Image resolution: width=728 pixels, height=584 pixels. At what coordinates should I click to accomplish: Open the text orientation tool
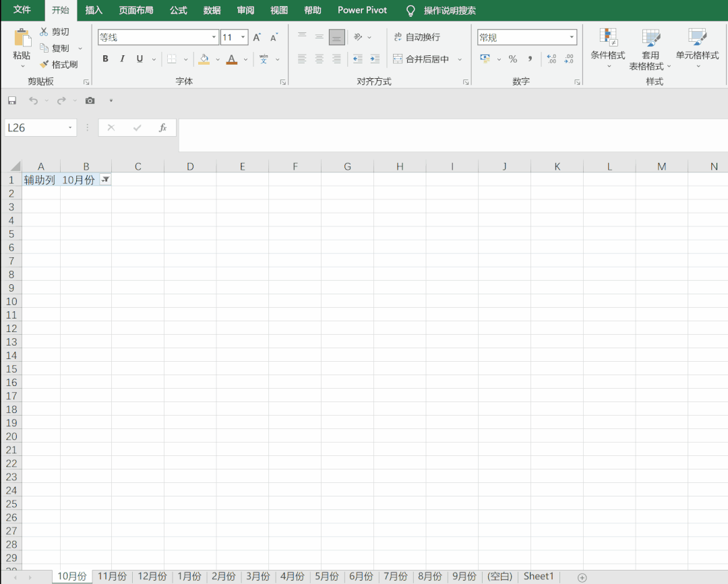click(x=358, y=36)
